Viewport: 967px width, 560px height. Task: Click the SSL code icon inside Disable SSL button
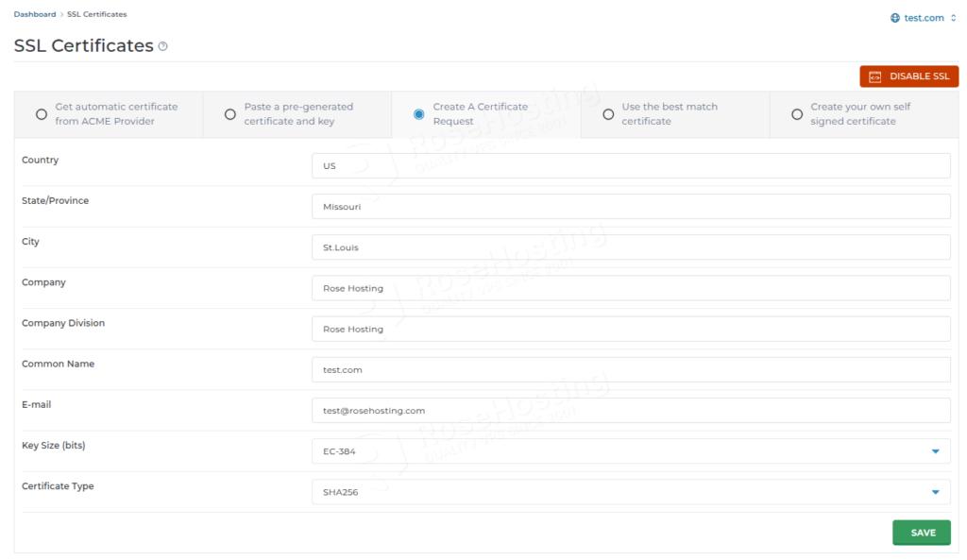tap(877, 75)
